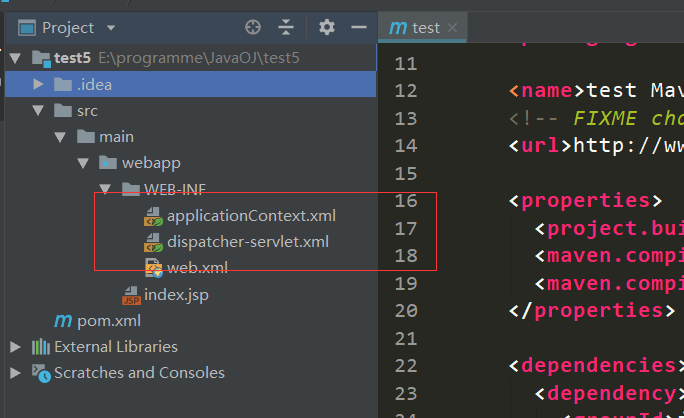Open the Project view dropdown

pos(110,28)
